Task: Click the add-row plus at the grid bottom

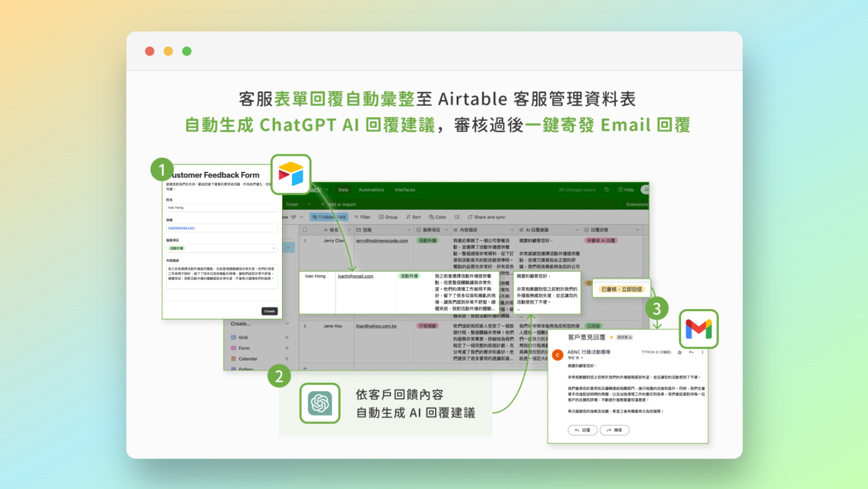Action: [305, 368]
